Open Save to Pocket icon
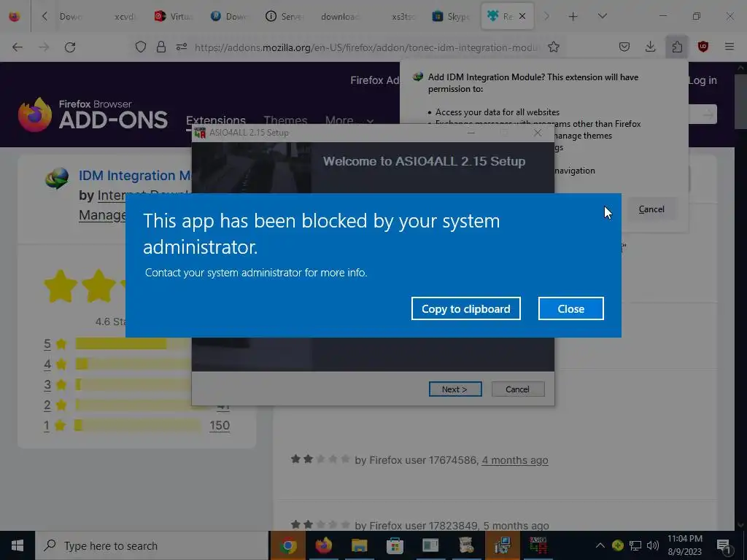 coord(624,47)
